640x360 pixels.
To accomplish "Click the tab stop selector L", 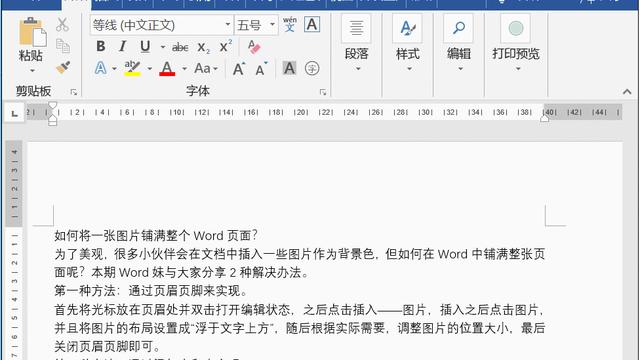I will coord(15,113).
